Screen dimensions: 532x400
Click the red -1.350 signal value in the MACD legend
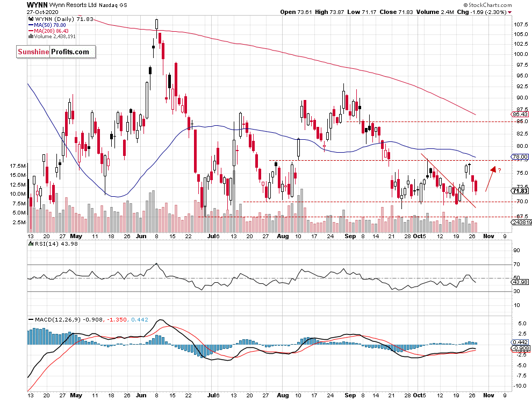tap(117, 319)
